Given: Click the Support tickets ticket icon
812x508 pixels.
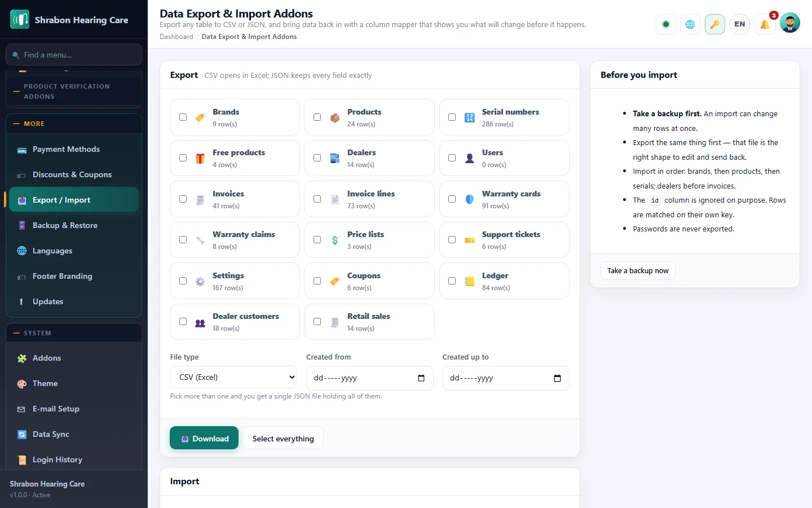Looking at the screenshot, I should pos(470,240).
